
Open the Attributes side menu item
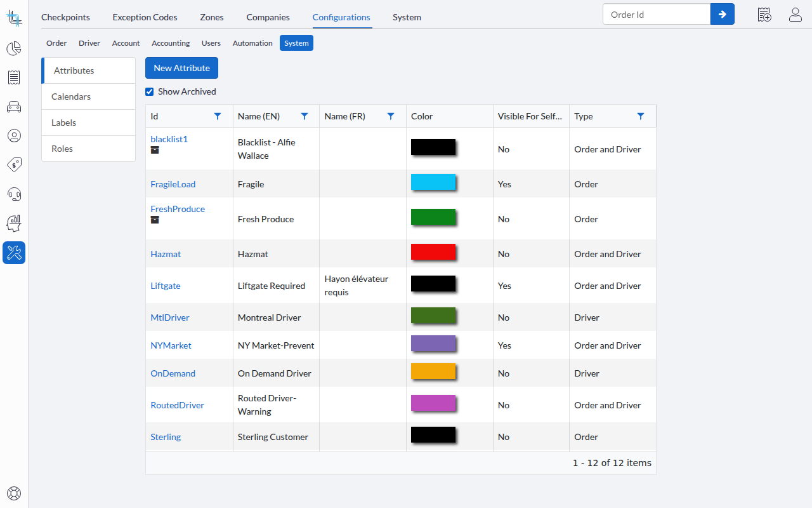tap(88, 70)
